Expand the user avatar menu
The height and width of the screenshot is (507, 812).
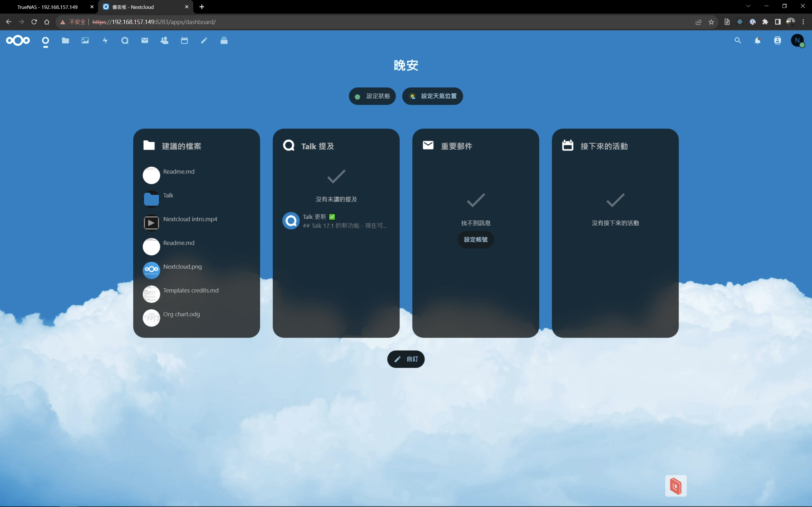click(797, 41)
